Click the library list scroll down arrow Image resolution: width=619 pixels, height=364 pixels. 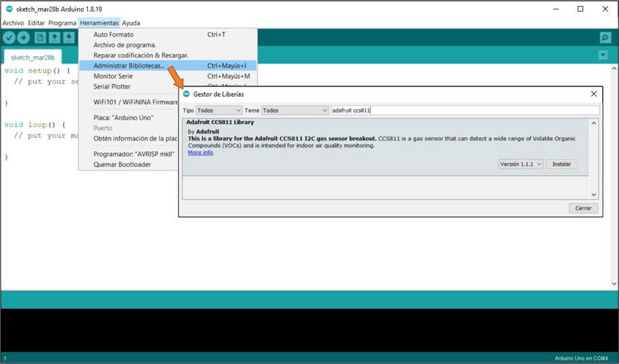pos(593,194)
